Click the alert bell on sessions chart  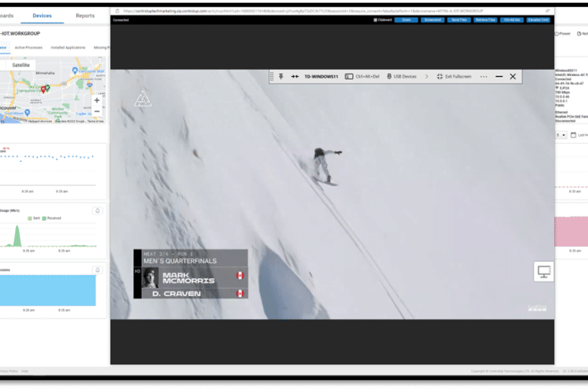coord(97,270)
